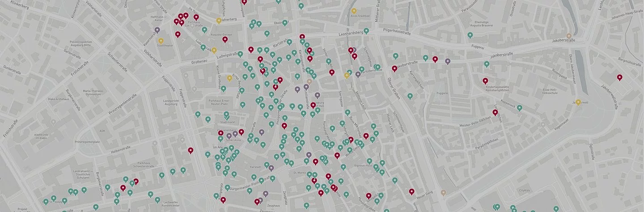Open the purple pin on Jakoberstraße
644x212 pixels.
tap(448, 61)
